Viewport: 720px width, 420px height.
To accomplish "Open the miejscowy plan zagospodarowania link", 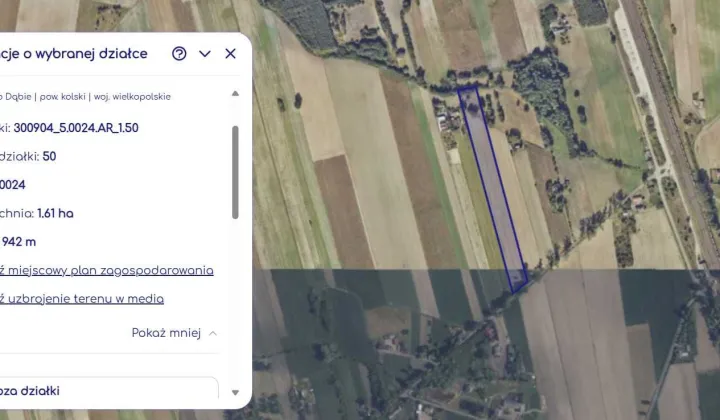I will click(106, 270).
